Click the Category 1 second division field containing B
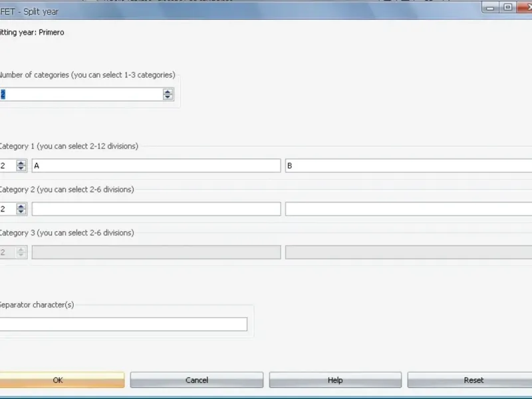 coord(408,166)
